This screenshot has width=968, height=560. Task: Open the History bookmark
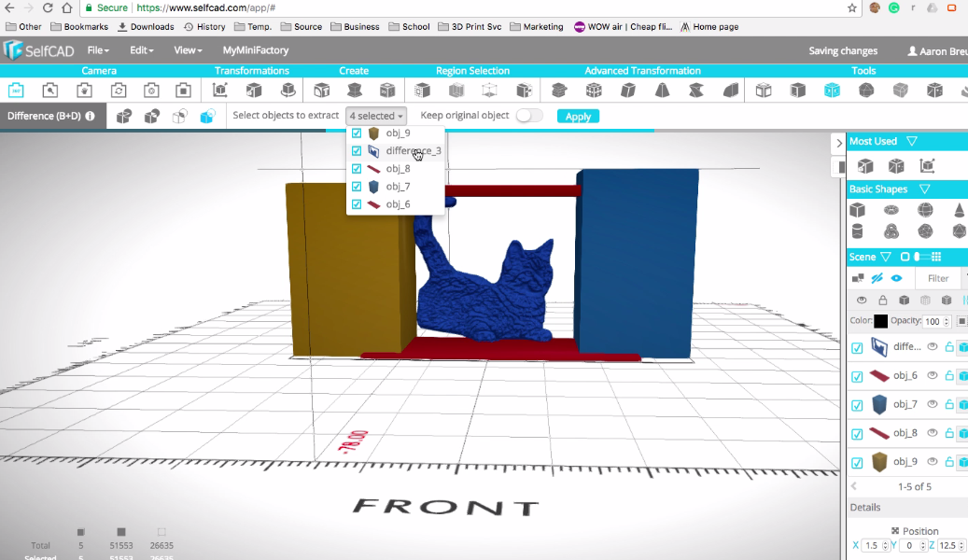coord(204,26)
